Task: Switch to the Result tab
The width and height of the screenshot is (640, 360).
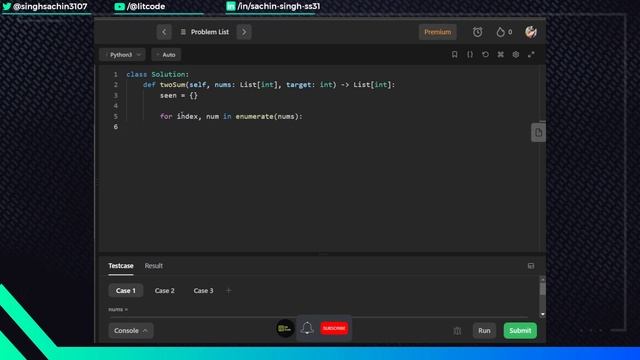Action: (153, 266)
